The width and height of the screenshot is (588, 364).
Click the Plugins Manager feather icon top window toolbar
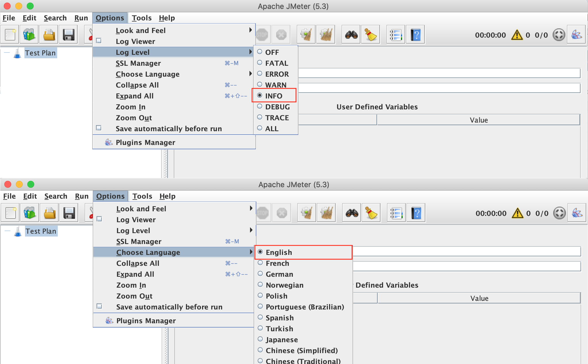pyautogui.click(x=577, y=35)
